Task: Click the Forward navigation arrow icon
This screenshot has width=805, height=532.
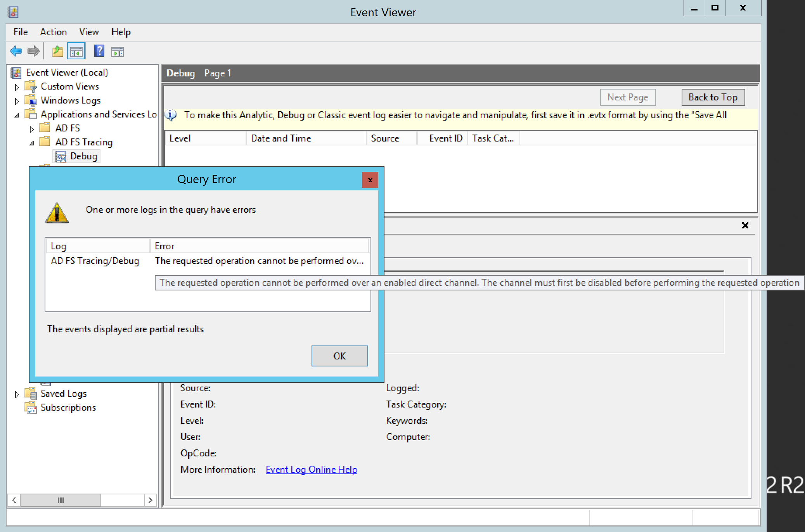Action: (34, 52)
